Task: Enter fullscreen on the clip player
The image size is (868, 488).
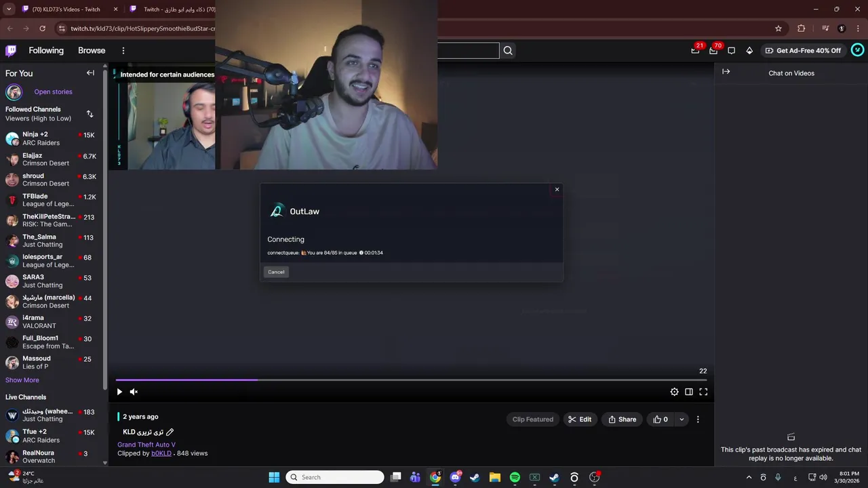Action: tap(703, 392)
